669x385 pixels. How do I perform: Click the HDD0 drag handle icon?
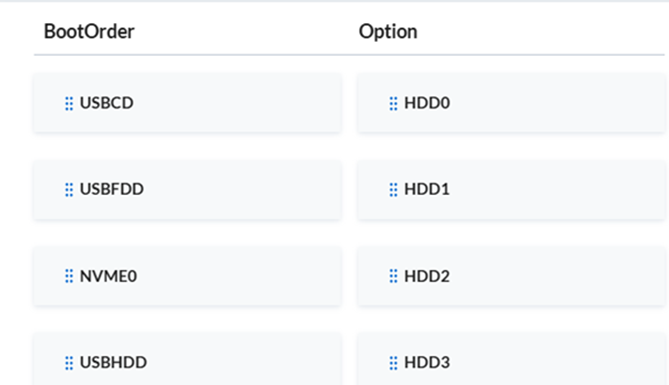[393, 103]
